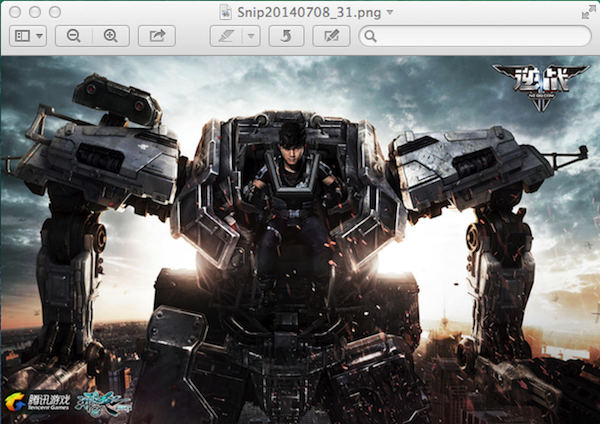Click the document proxy icon in title
Image resolution: width=600 pixels, height=424 pixels.
tap(226, 12)
